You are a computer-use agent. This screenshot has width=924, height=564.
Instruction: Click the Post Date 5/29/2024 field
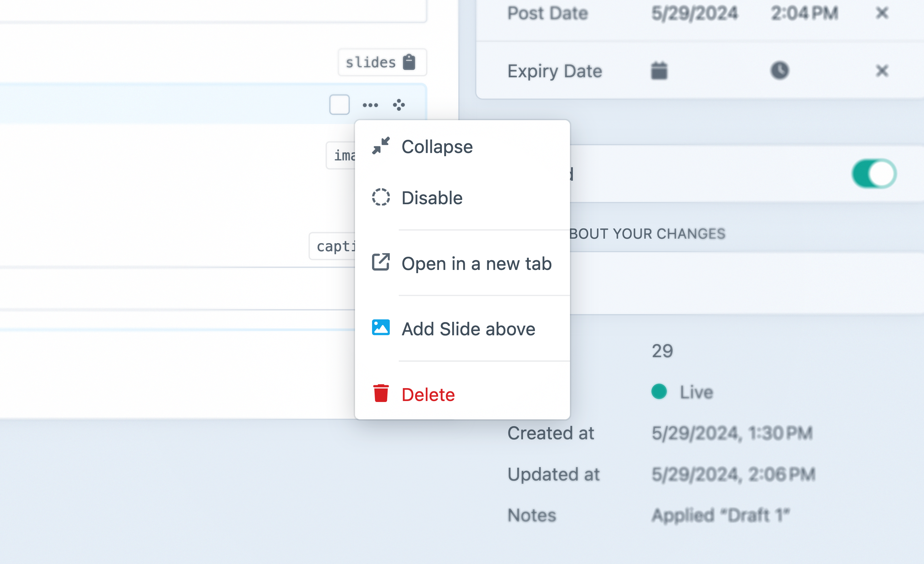pyautogui.click(x=695, y=14)
